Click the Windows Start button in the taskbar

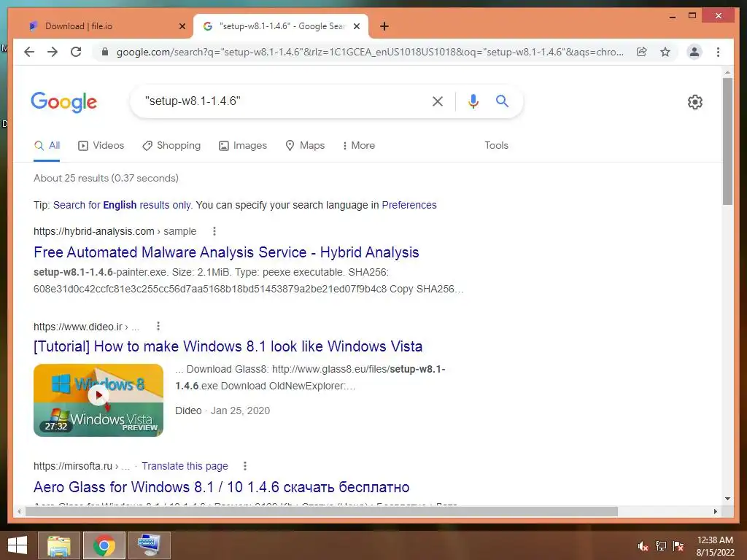[x=18, y=545]
